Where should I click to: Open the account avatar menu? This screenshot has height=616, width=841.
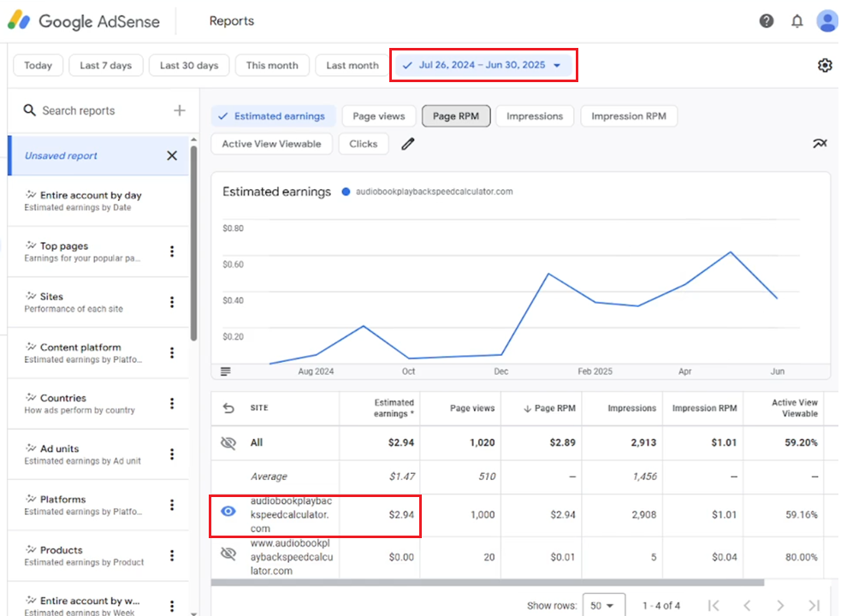pos(827,21)
